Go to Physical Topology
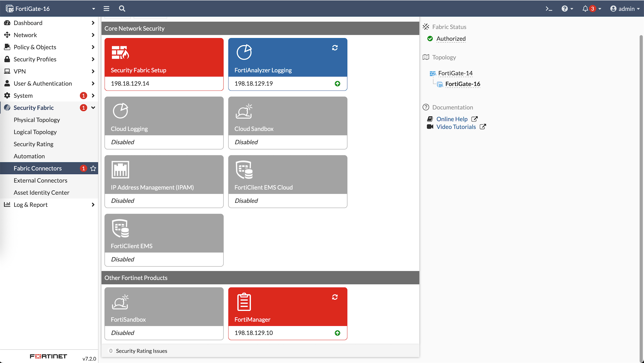Viewport: 644px width, 363px height. click(37, 120)
